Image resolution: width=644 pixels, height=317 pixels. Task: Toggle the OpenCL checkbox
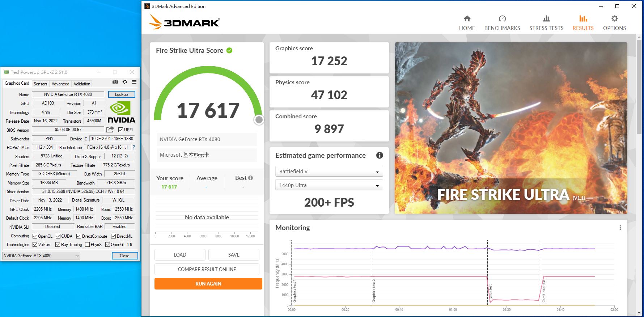[x=35, y=236]
